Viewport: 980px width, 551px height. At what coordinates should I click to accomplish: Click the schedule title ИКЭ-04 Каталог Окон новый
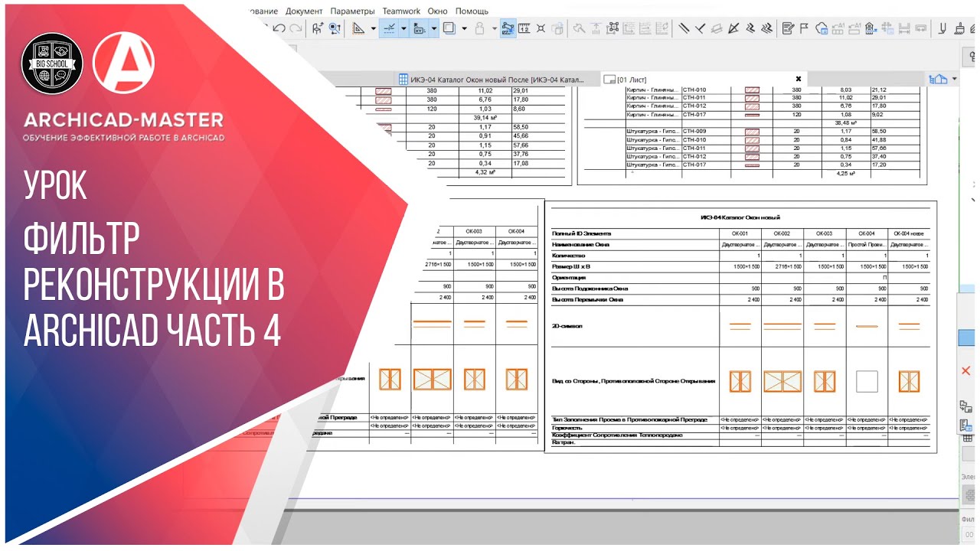pyautogui.click(x=740, y=217)
